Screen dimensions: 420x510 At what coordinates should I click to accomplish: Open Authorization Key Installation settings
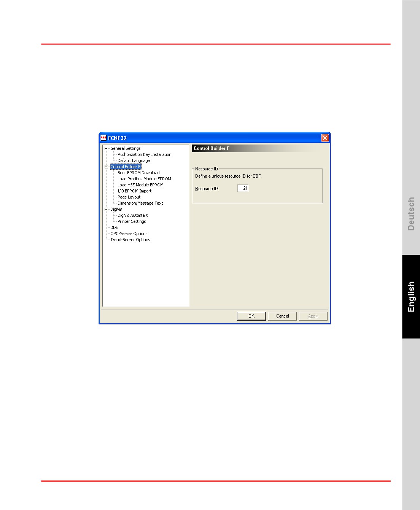point(145,155)
